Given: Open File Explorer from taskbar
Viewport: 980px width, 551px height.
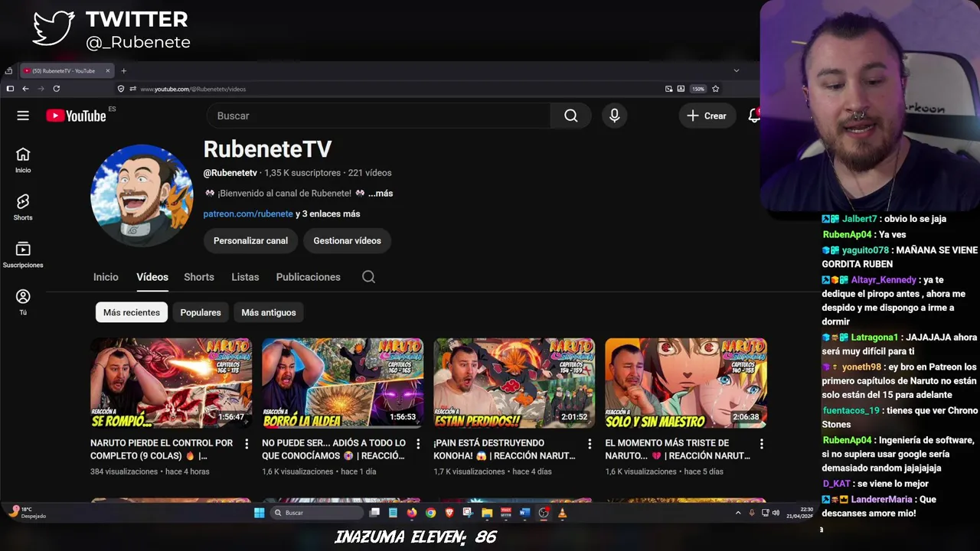Looking at the screenshot, I should pyautogui.click(x=487, y=513).
